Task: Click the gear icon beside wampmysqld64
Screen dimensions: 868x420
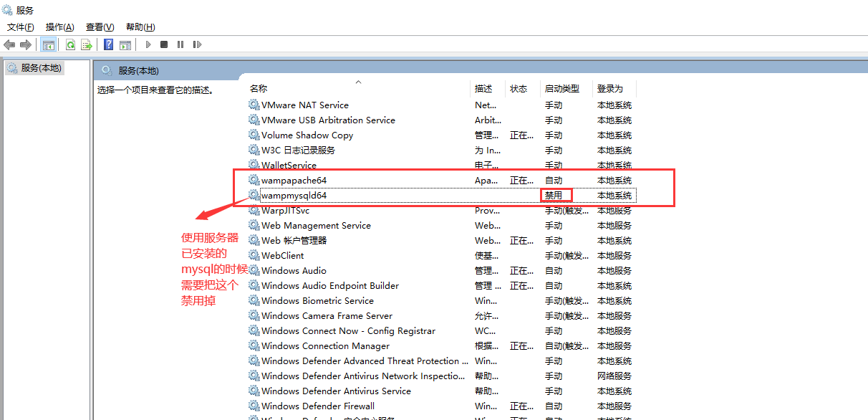Action: click(254, 195)
